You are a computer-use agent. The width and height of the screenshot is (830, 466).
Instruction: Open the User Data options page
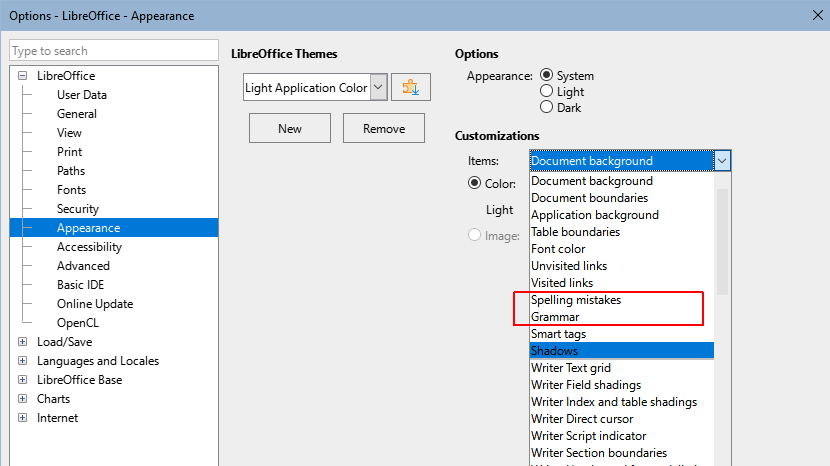[82, 95]
